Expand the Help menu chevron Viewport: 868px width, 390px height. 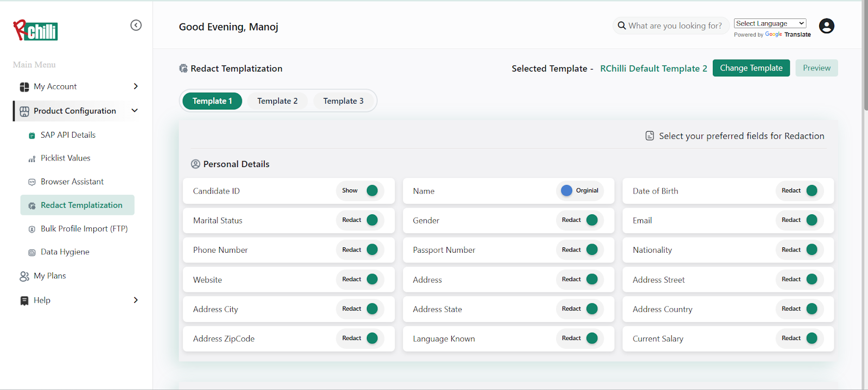point(136,300)
